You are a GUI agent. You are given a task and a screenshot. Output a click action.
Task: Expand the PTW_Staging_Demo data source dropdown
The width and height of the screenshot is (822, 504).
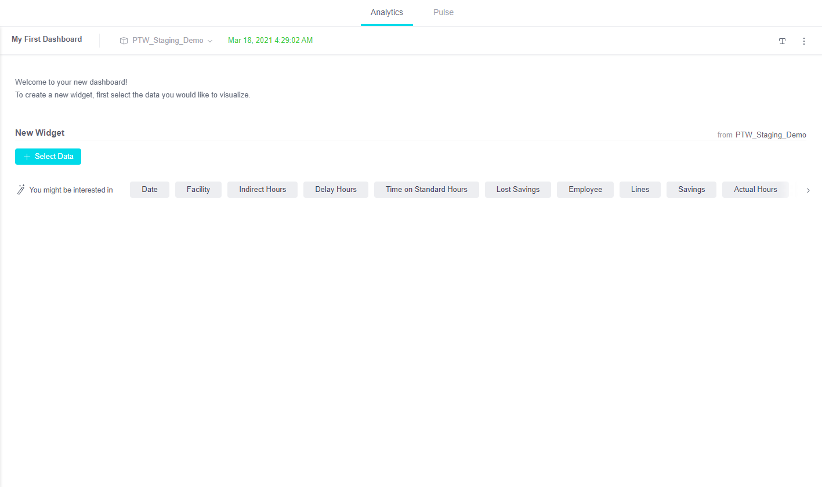point(209,41)
